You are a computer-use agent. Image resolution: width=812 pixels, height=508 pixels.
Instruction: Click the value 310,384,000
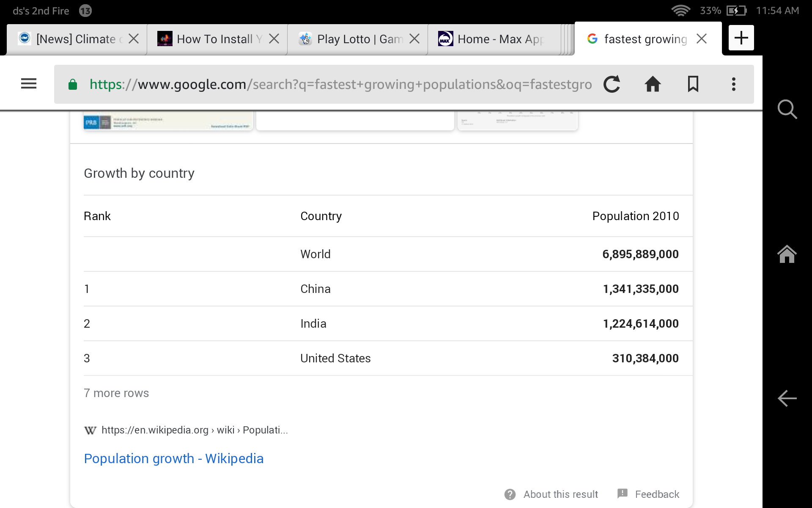click(645, 359)
